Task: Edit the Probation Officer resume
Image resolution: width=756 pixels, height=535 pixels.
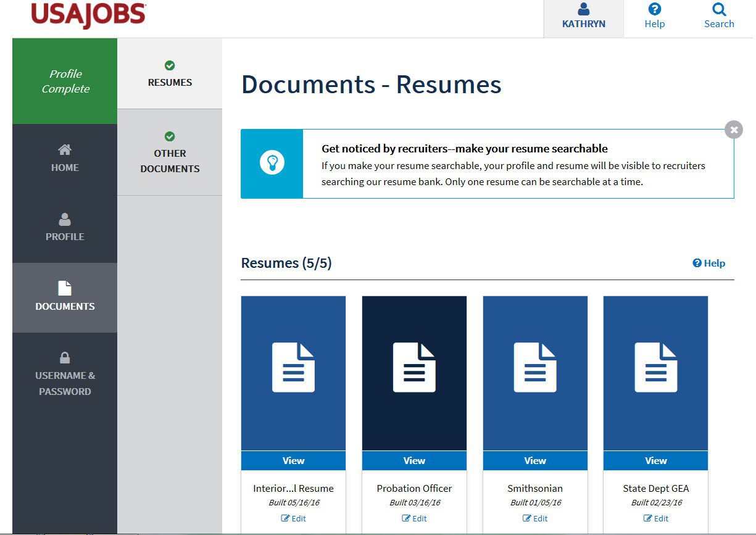Action: (415, 518)
